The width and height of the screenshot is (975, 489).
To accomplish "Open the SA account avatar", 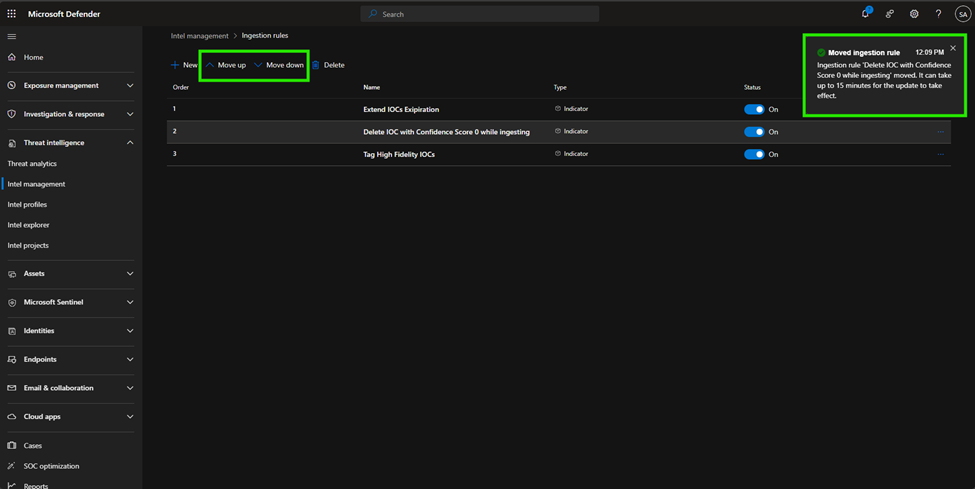I will tap(963, 14).
